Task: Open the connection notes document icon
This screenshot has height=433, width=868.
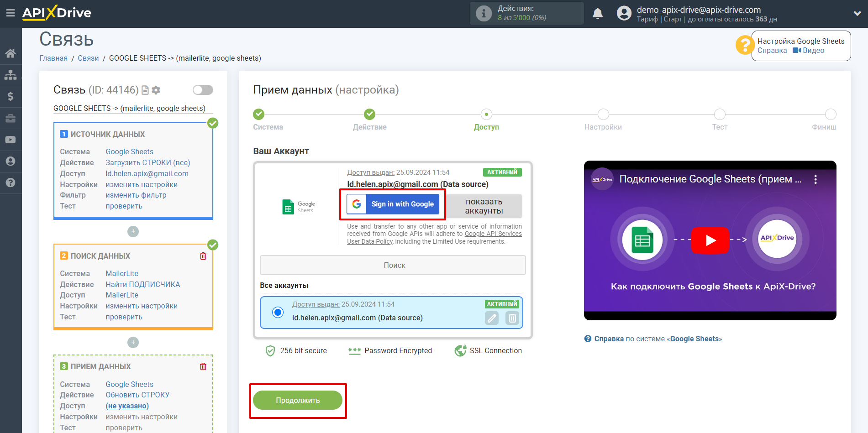Action: (145, 90)
